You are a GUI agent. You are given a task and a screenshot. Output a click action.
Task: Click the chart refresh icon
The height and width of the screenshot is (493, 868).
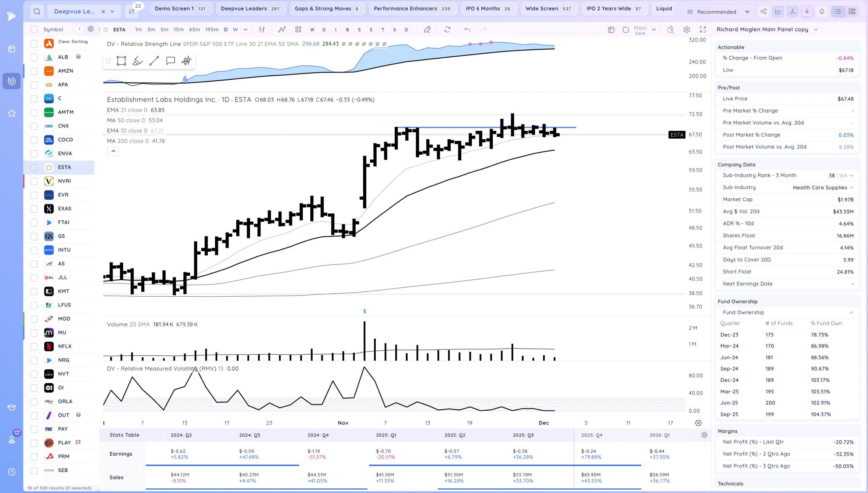pos(447,29)
